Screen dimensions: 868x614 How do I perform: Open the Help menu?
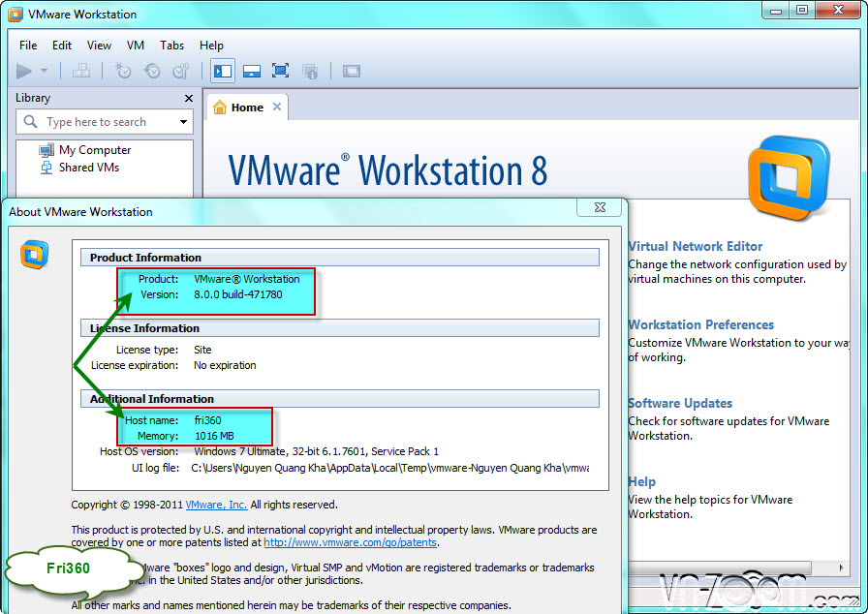[x=211, y=46]
